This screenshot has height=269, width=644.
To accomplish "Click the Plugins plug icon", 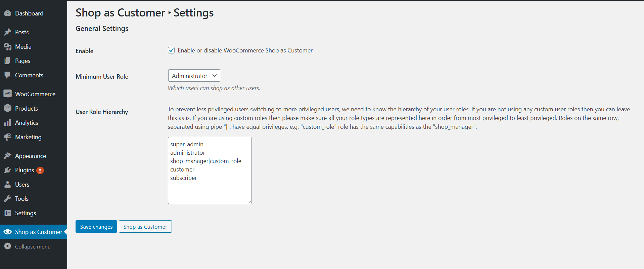I will [x=7, y=170].
